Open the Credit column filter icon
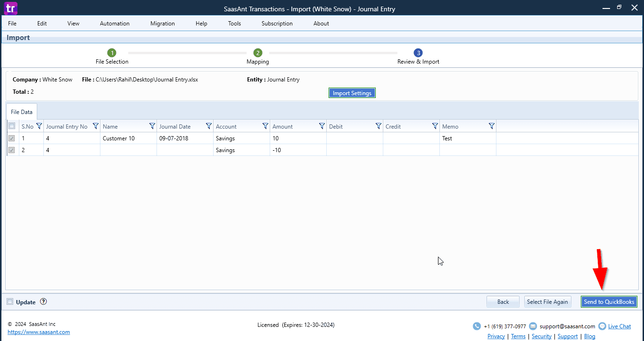This screenshot has width=644, height=341. tap(435, 126)
